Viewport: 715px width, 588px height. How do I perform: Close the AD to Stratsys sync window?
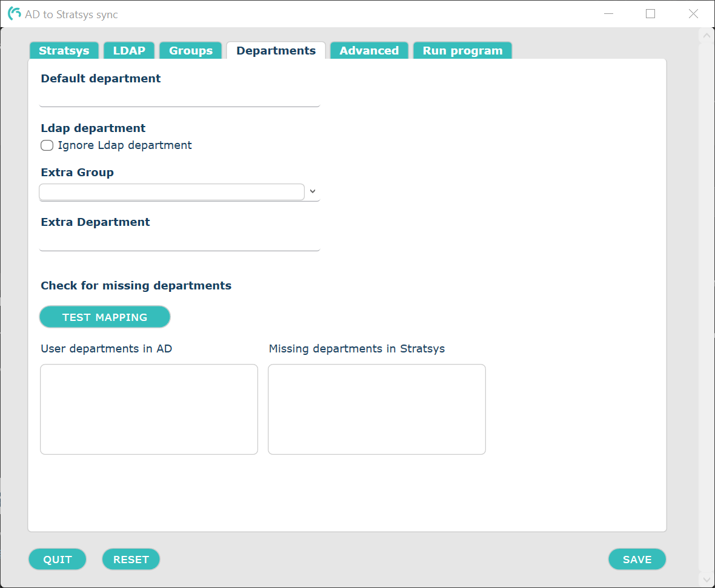coord(693,14)
